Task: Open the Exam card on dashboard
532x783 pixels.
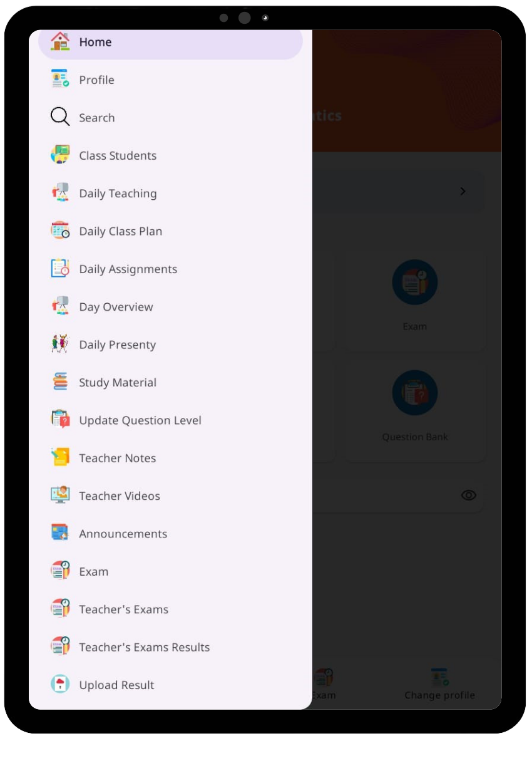Action: coord(415,298)
